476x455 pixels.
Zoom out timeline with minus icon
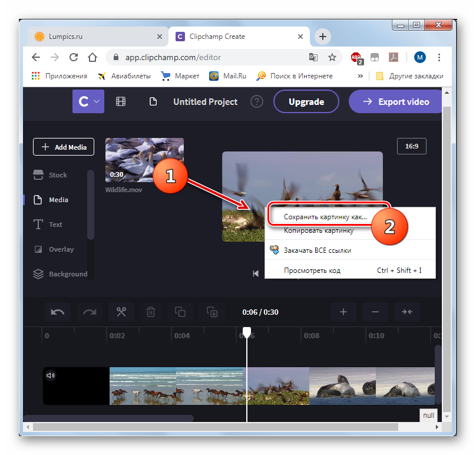tap(375, 312)
